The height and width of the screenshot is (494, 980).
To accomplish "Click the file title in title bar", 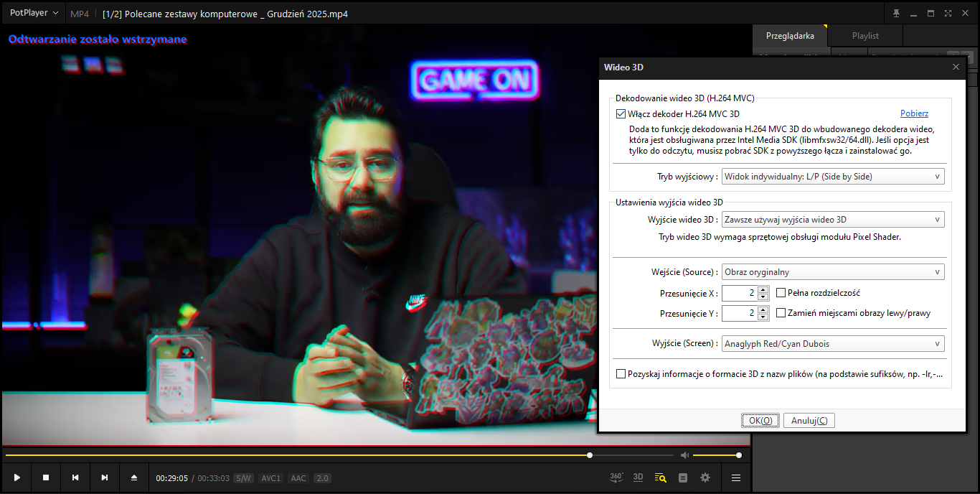I will click(x=225, y=14).
